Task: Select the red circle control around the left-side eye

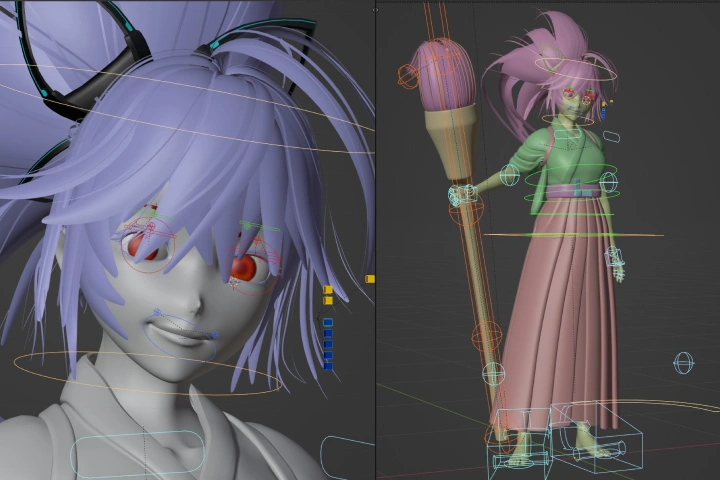Action: (x=148, y=246)
